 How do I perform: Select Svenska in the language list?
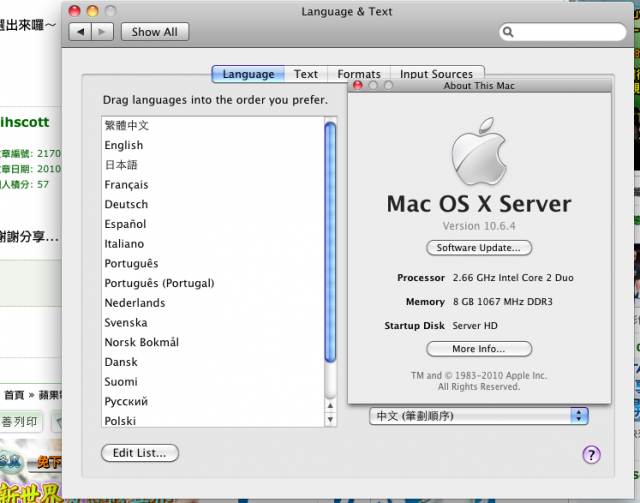213,323
